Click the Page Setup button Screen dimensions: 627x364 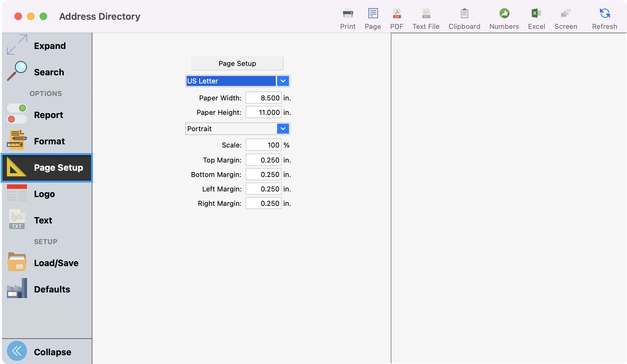(x=237, y=63)
